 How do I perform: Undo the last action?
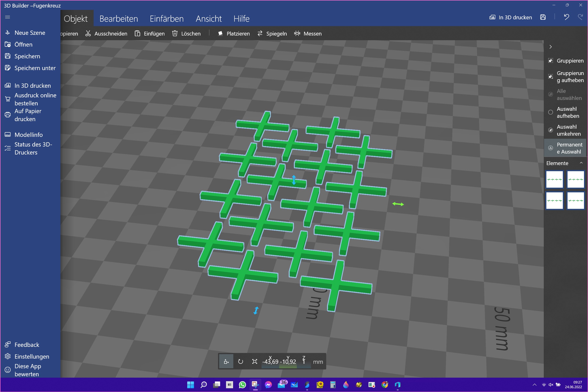566,17
